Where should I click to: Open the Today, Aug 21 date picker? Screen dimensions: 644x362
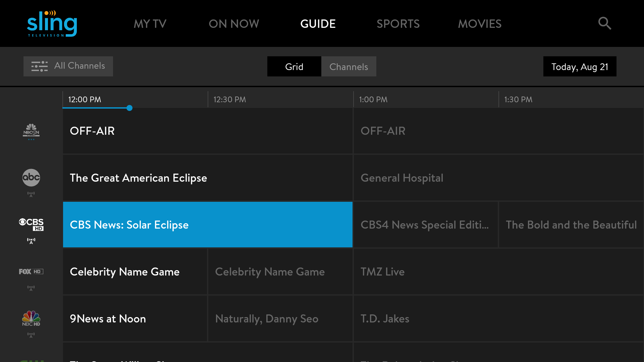point(580,66)
